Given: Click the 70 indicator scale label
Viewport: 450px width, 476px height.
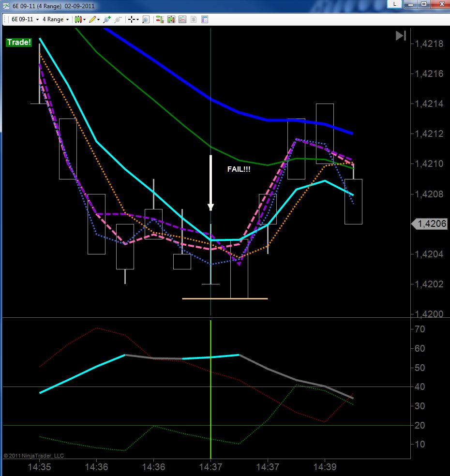Looking at the screenshot, I should 420,329.
